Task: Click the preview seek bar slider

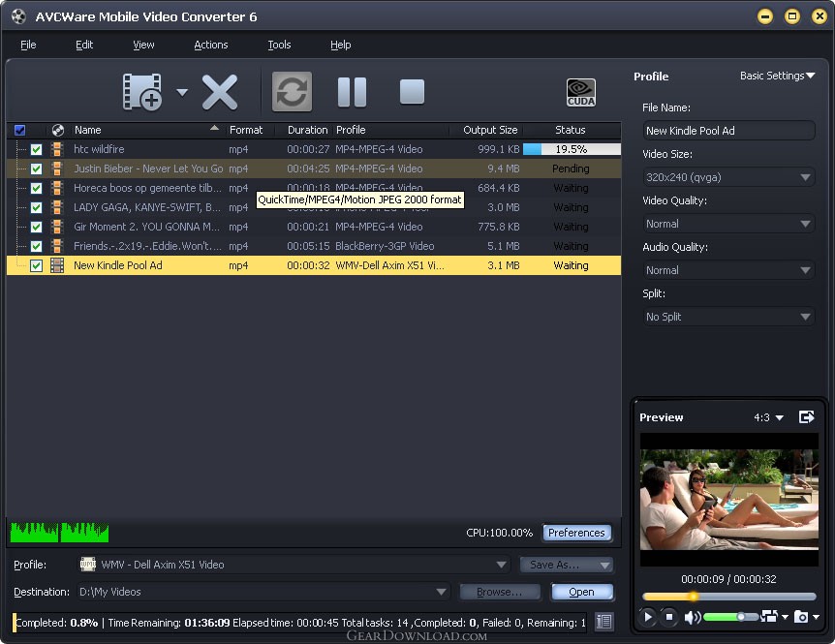Action: (x=729, y=597)
